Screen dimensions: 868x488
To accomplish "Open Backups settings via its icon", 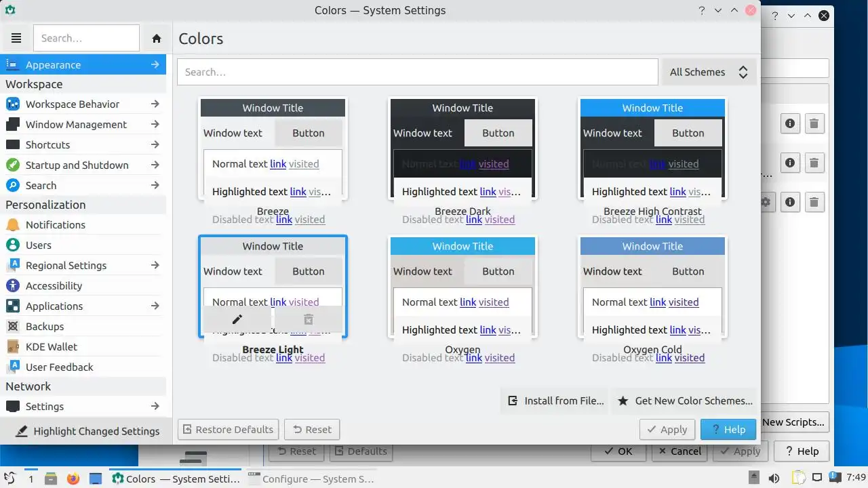I will coord(13,327).
